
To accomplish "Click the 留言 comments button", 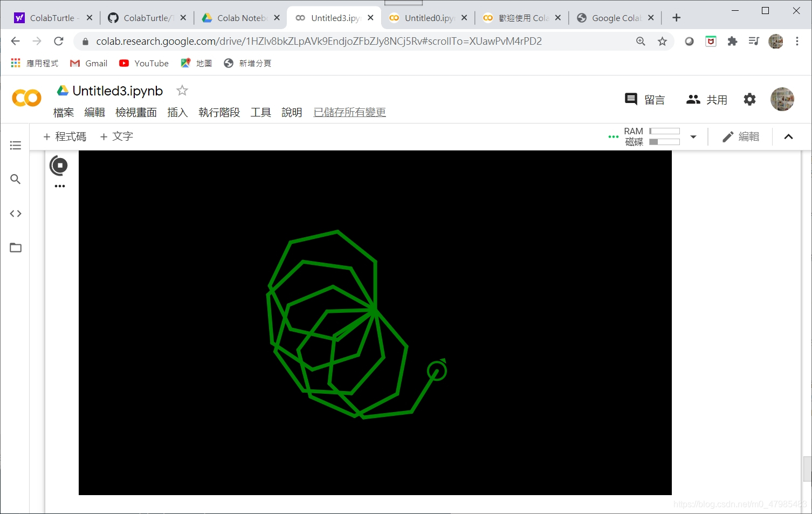I will (645, 99).
